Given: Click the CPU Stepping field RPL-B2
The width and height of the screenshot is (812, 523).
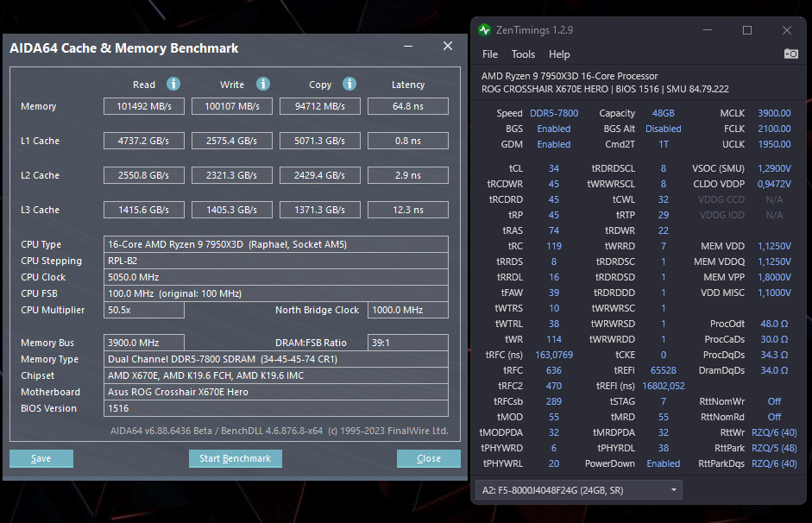Looking at the screenshot, I should pos(276,261).
